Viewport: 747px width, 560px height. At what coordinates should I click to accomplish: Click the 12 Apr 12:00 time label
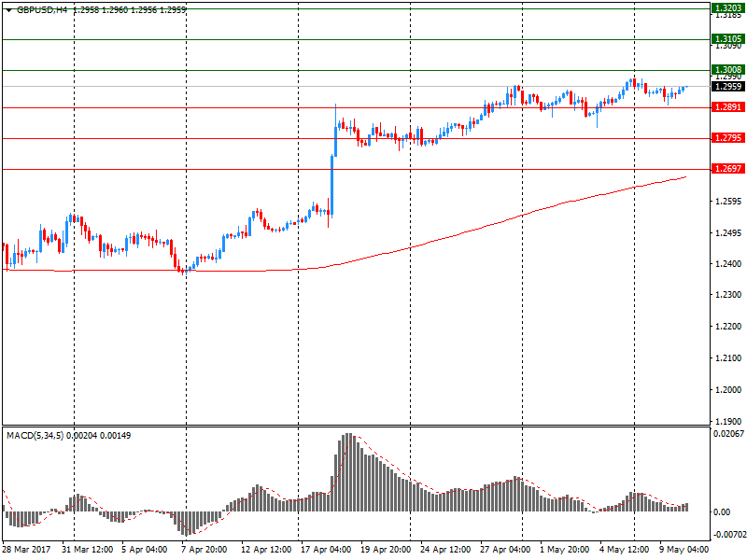pos(266,550)
